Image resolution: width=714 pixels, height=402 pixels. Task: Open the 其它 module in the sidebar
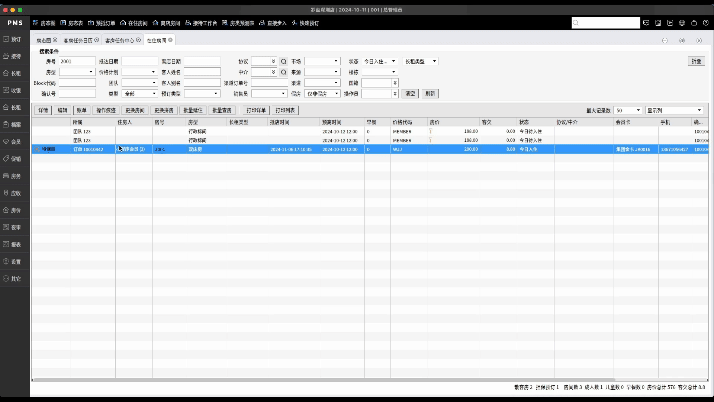(x=13, y=278)
